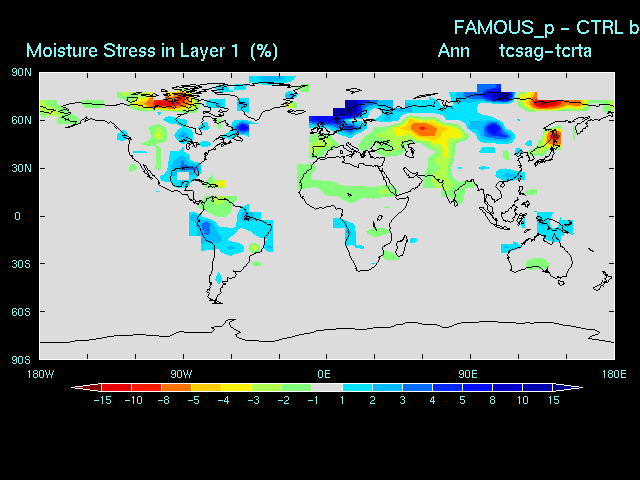
Task: Click the '-3' colorbar value
Action: 253,400
